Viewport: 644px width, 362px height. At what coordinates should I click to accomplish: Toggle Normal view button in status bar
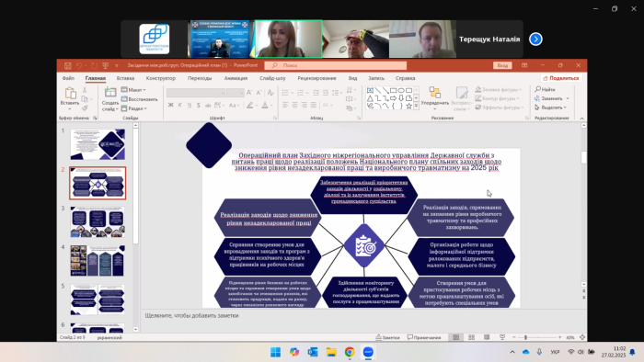[x=456, y=337]
